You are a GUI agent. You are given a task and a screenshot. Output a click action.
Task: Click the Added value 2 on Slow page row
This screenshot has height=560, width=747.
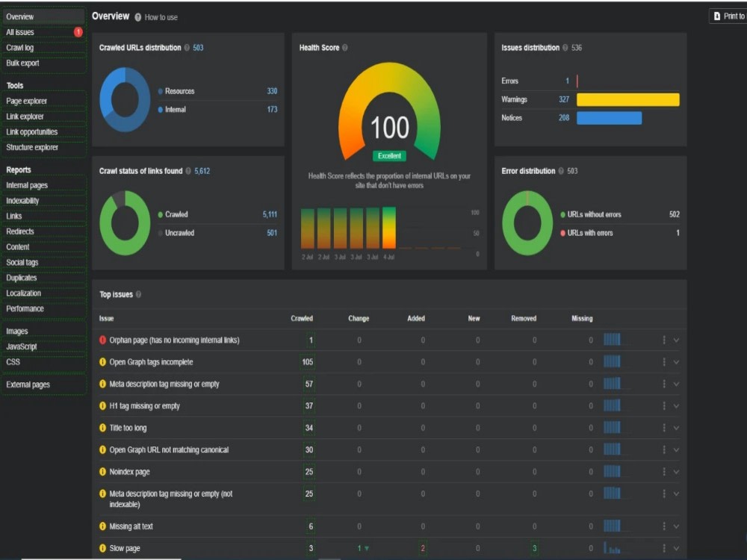[423, 548]
